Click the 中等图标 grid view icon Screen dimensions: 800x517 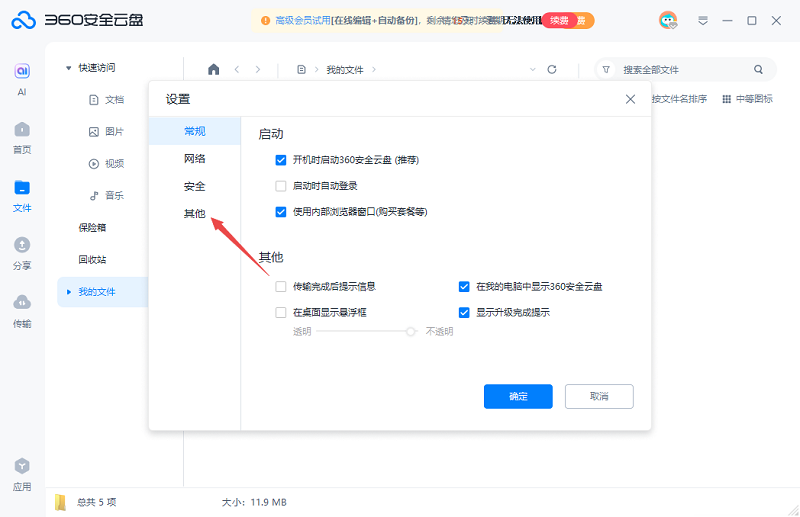727,99
